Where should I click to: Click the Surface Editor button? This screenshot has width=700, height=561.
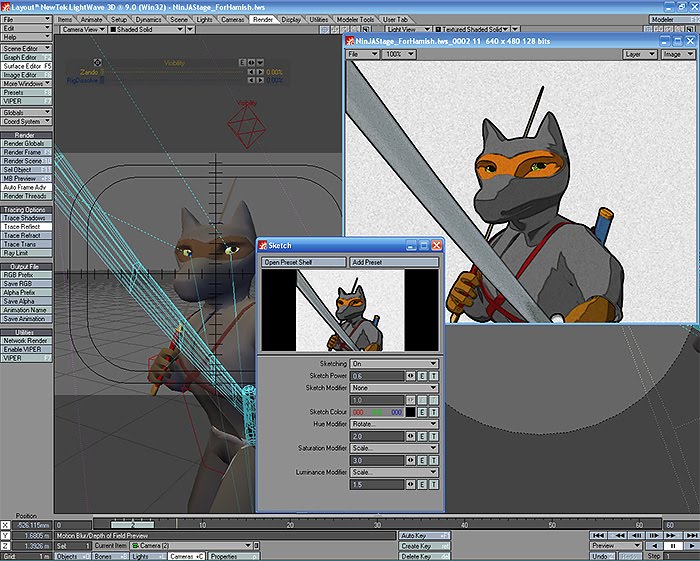(26, 66)
